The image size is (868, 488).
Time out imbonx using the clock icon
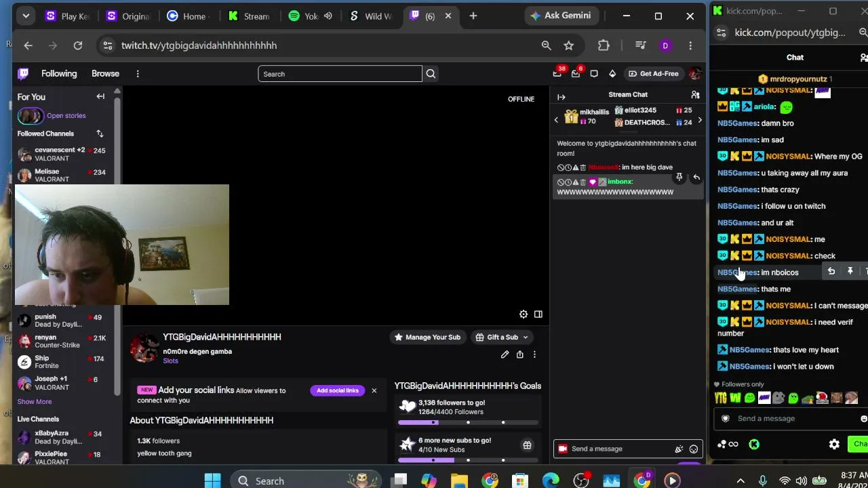pyautogui.click(x=568, y=182)
